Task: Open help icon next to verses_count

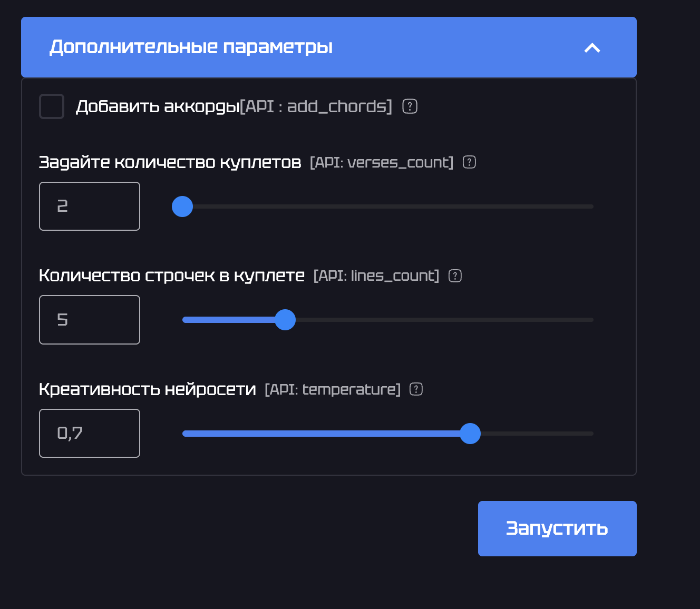Action: pos(469,162)
